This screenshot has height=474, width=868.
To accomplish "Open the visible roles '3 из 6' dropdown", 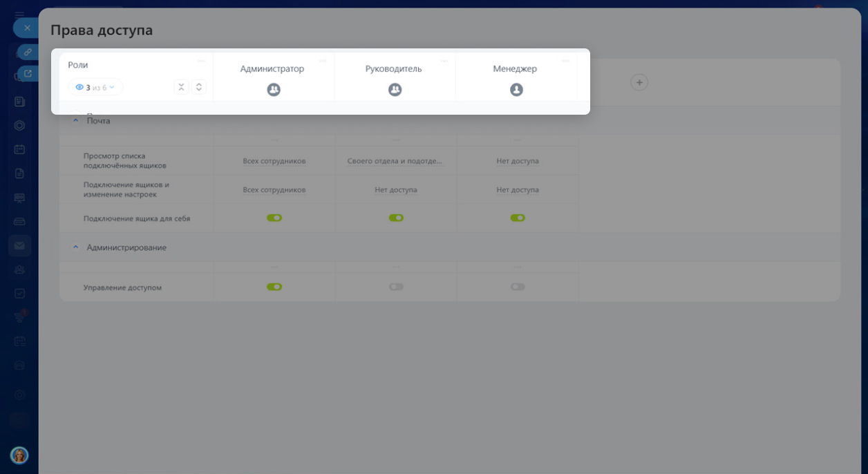I will (x=95, y=87).
